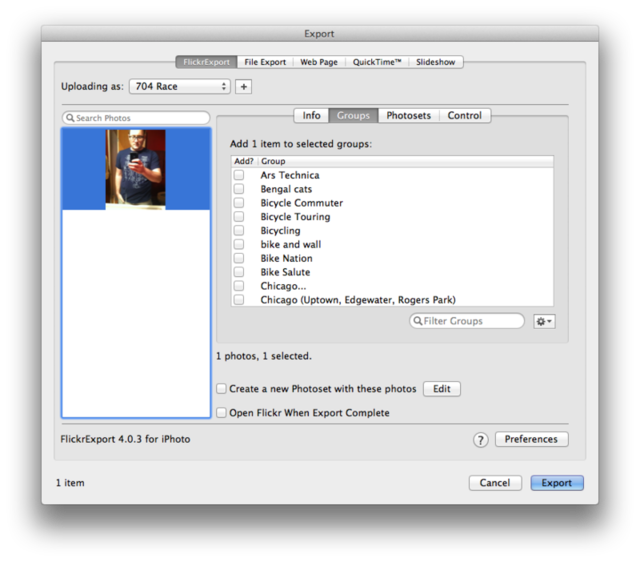Open the Photosets tab
The height and width of the screenshot is (562, 640).
[409, 116]
